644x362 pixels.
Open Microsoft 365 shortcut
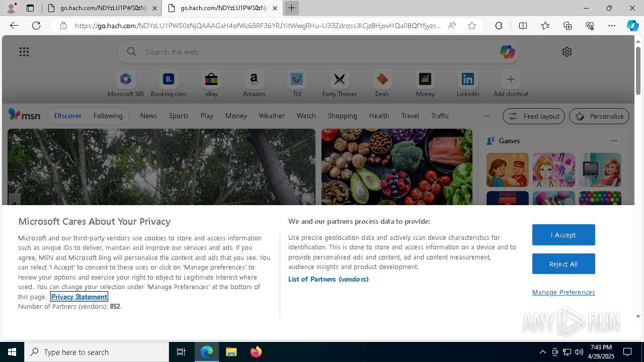tap(126, 83)
